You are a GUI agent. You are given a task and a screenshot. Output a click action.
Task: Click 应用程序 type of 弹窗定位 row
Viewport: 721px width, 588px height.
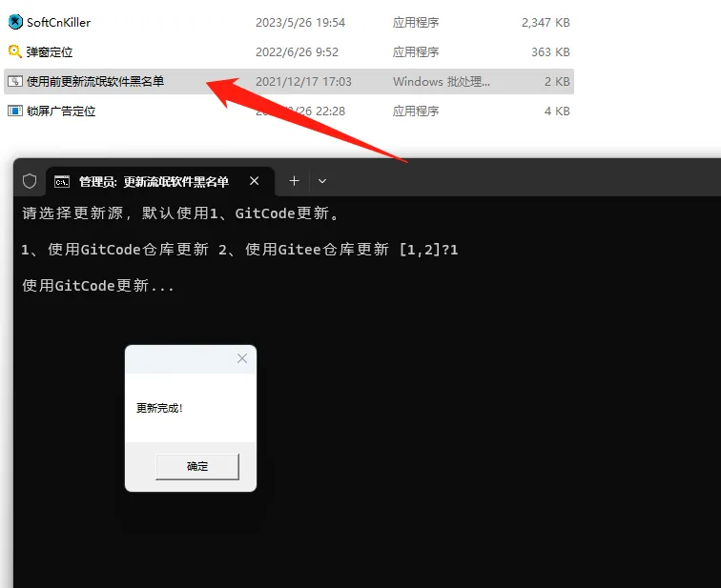coord(416,51)
